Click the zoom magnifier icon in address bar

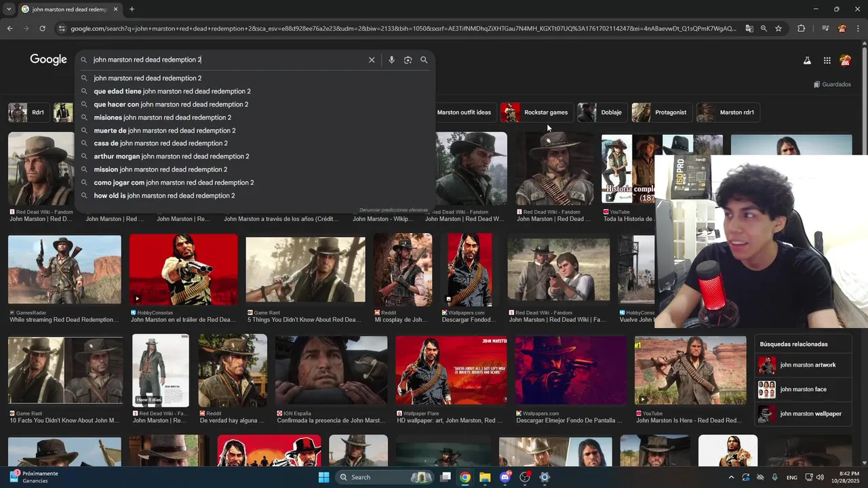764,28
